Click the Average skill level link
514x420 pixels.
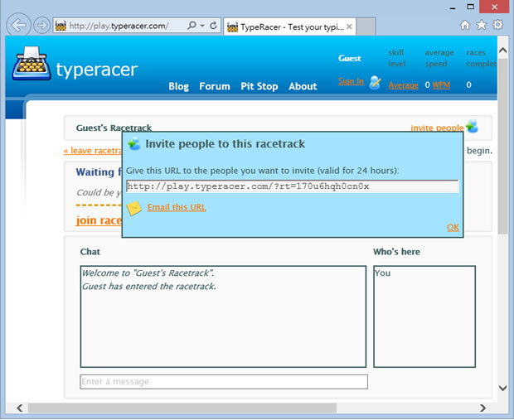403,85
